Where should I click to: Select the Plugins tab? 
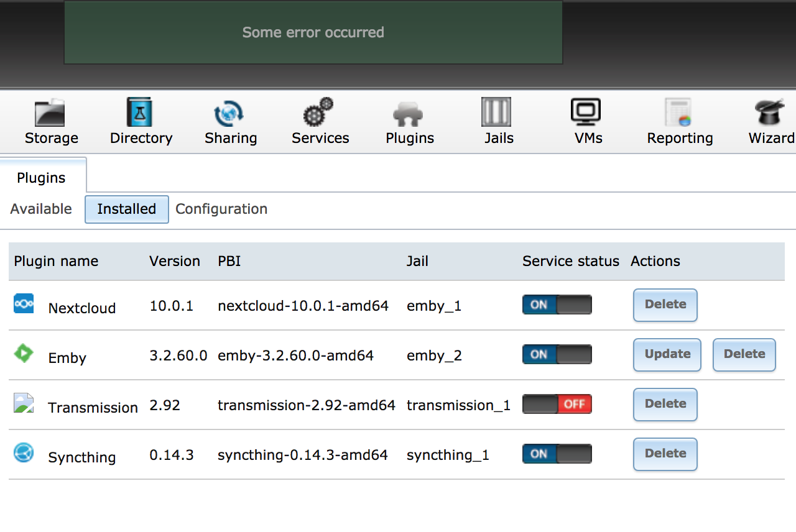click(41, 178)
